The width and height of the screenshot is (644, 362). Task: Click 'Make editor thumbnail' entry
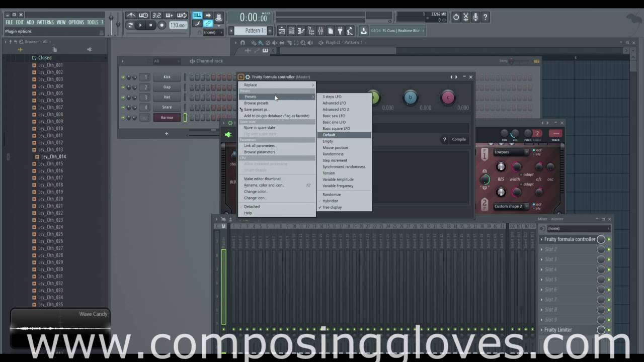[x=277, y=179]
